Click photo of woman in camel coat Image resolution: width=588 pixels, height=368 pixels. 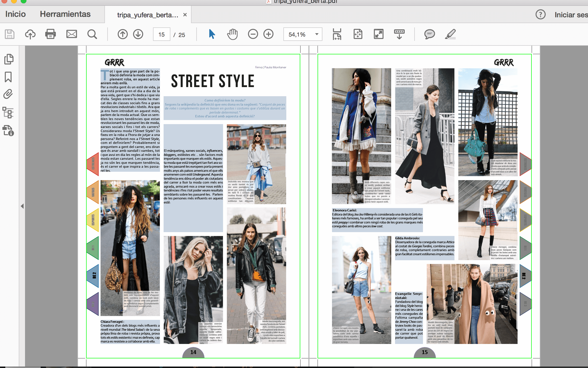472,304
